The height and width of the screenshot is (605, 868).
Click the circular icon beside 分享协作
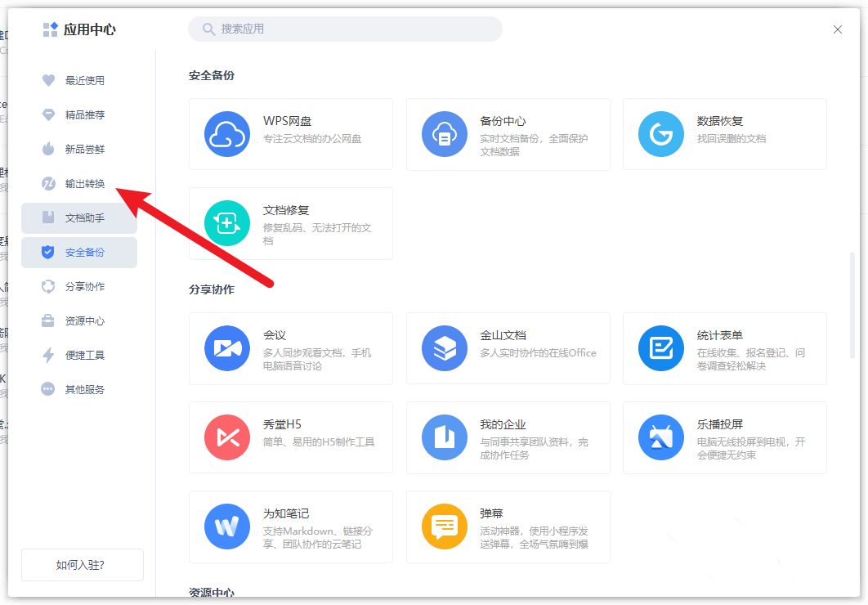pyautogui.click(x=49, y=286)
